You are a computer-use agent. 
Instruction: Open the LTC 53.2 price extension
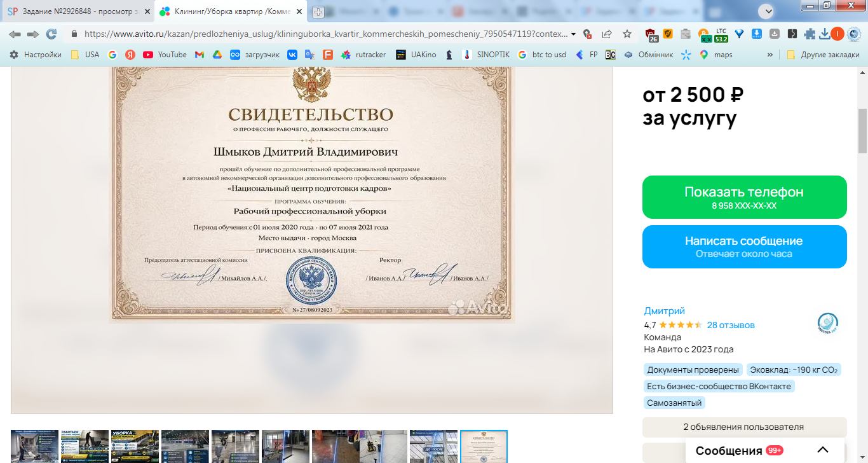pyautogui.click(x=721, y=34)
